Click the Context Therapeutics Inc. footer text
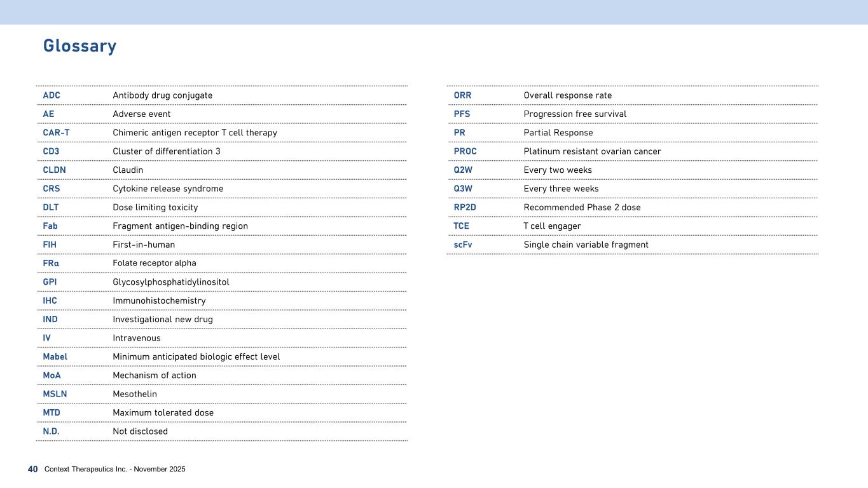868x488 pixels. click(114, 470)
